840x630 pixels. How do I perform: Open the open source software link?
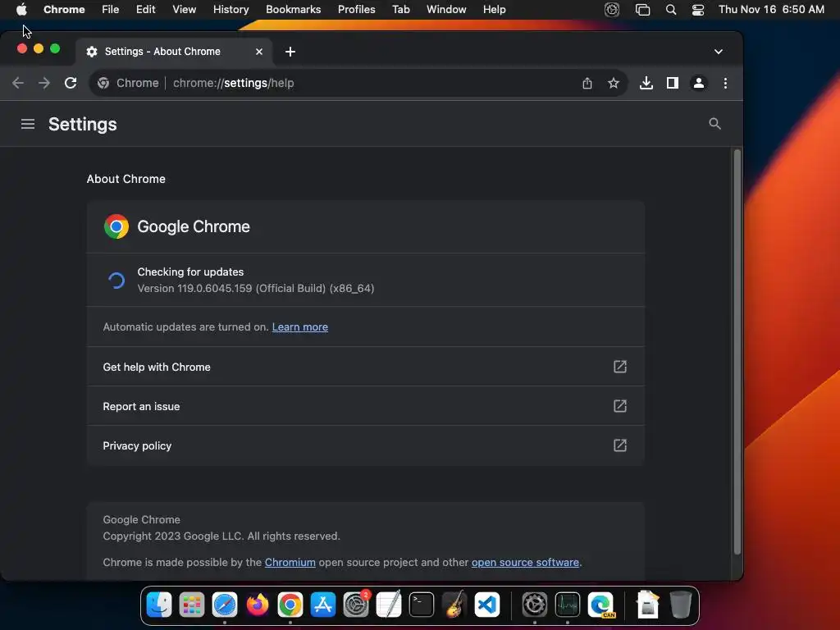point(525,562)
